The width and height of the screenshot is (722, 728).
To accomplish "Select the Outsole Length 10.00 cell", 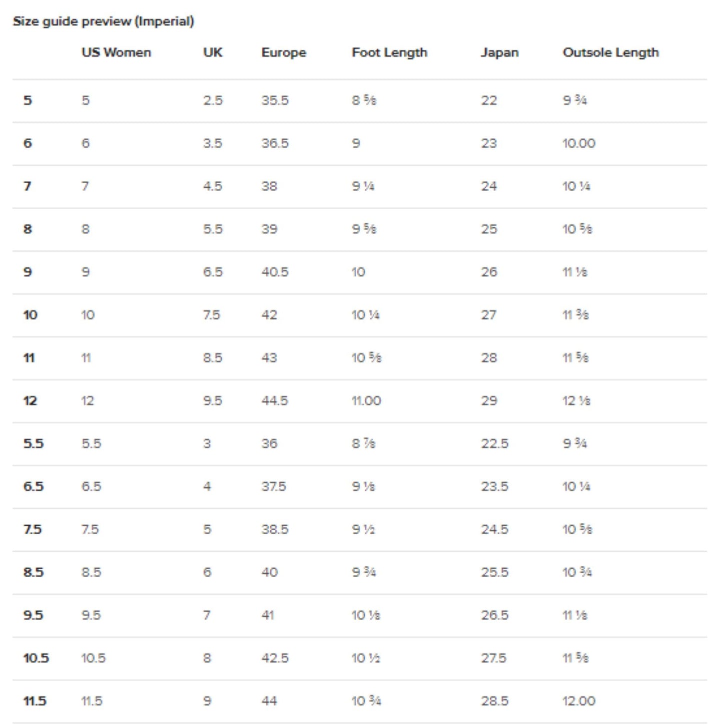I will (x=579, y=143).
